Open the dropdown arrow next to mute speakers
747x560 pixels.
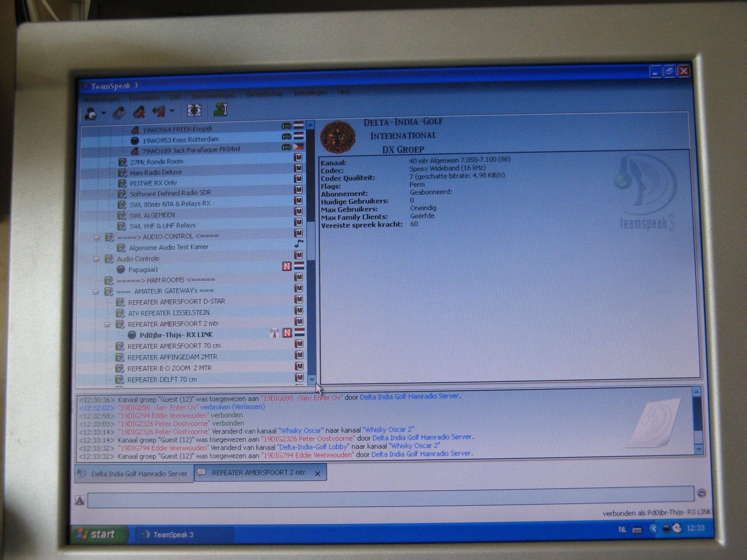click(x=172, y=110)
